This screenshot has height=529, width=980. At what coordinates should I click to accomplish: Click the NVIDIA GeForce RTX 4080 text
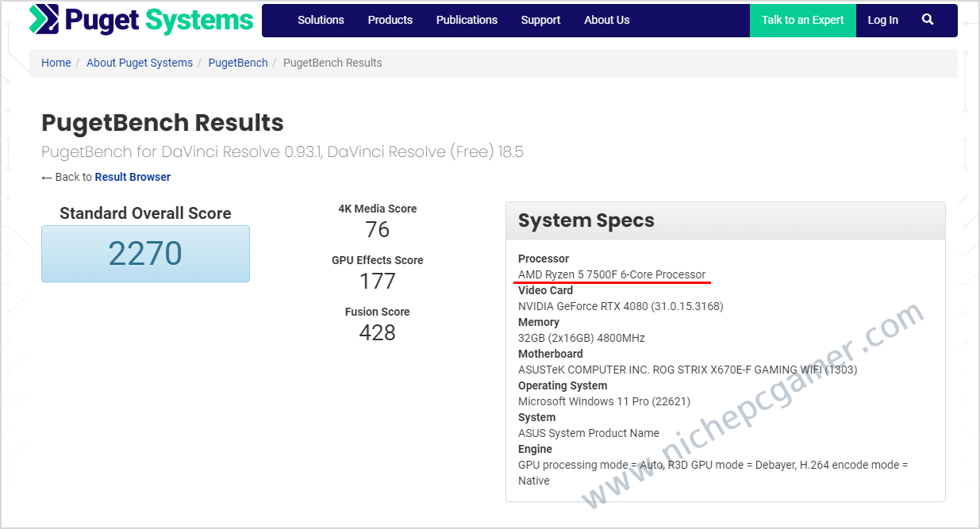tap(621, 306)
